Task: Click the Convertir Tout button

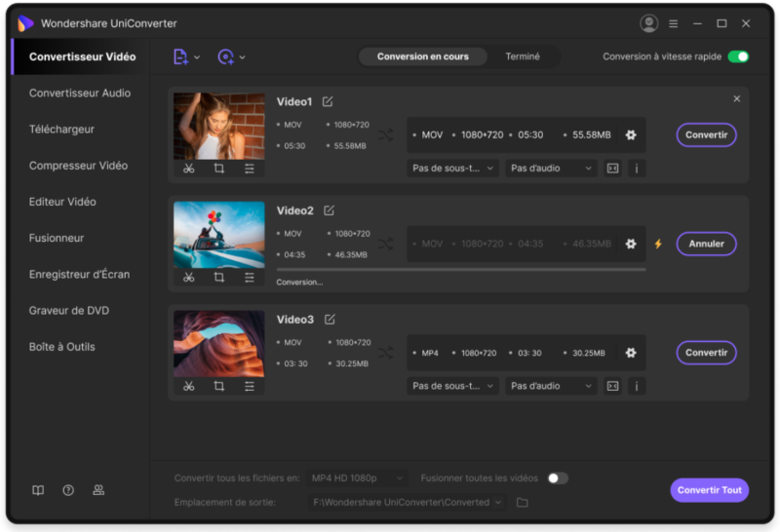Action: [x=709, y=490]
